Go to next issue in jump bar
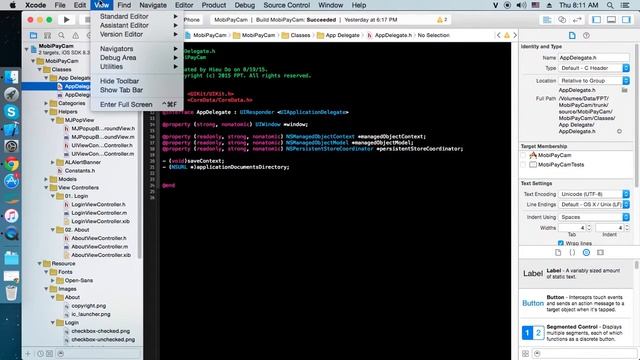This screenshot has width=640, height=360. pyautogui.click(x=515, y=35)
